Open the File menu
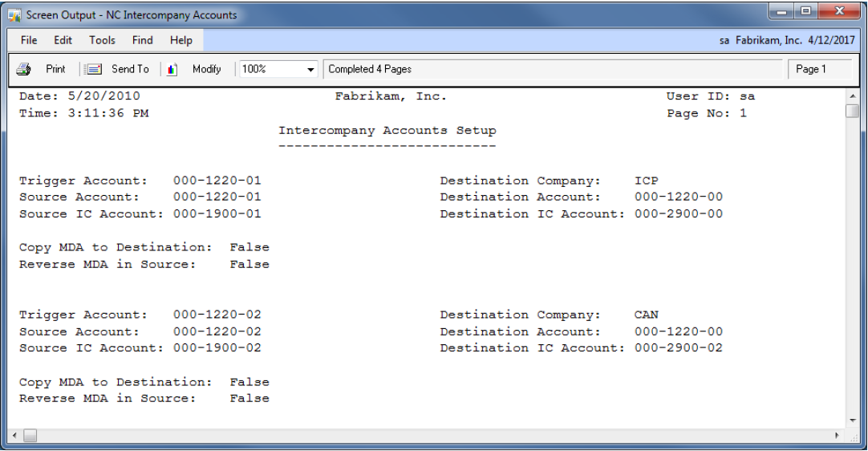This screenshot has height=451, width=868. (29, 40)
